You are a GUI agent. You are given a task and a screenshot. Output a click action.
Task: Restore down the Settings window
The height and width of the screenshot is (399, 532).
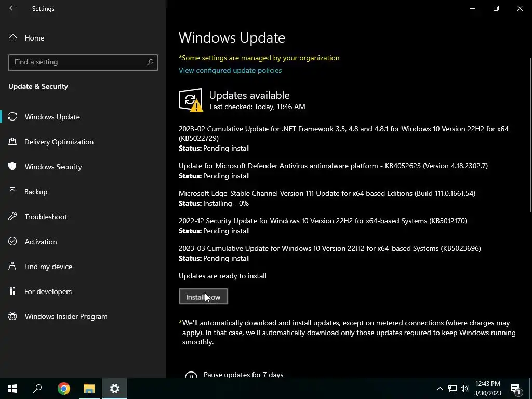[x=496, y=8]
